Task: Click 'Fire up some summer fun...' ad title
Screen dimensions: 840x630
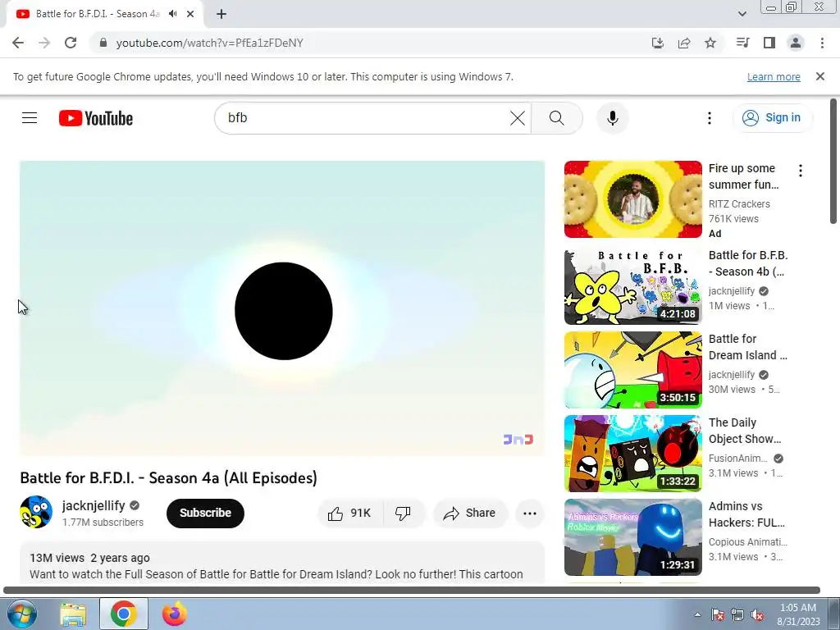Action: click(x=743, y=176)
